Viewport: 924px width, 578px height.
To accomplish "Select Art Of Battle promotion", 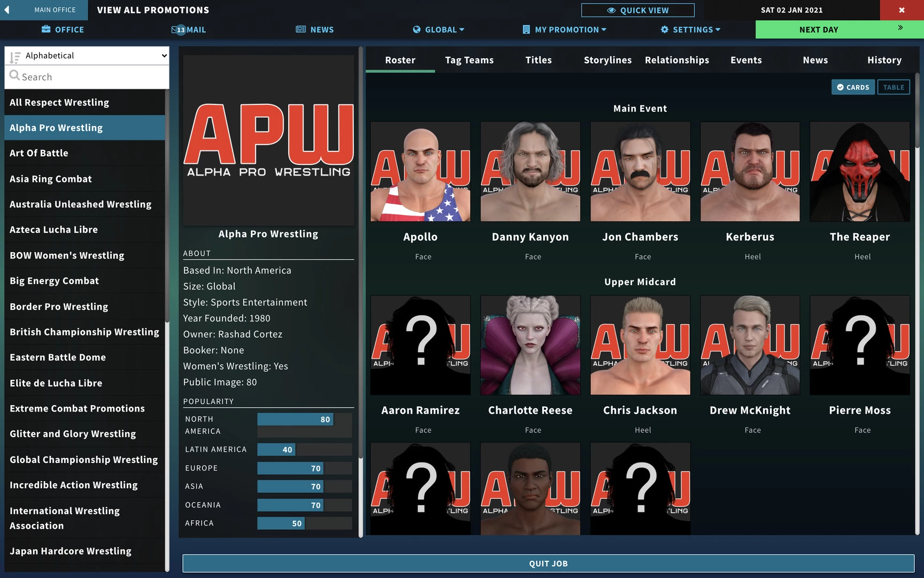I will click(84, 153).
